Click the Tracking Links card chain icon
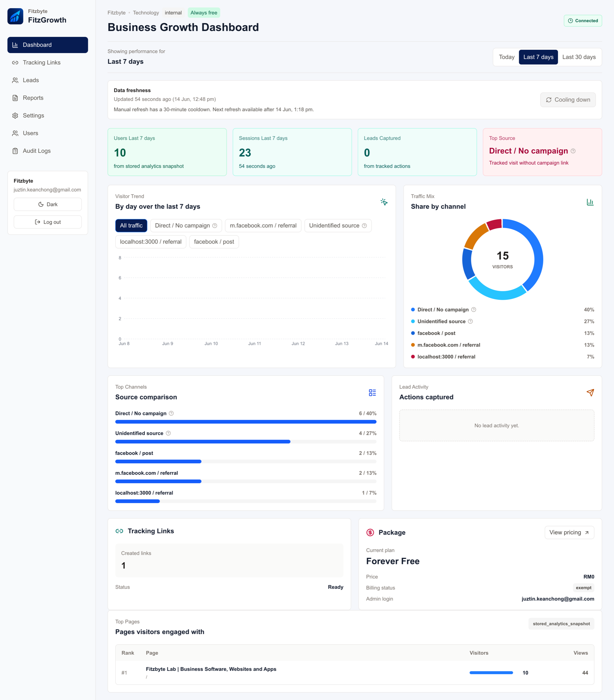 [119, 531]
